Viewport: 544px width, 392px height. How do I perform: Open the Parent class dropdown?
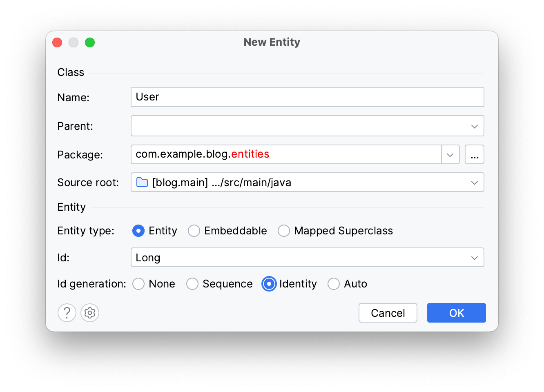[x=474, y=126]
